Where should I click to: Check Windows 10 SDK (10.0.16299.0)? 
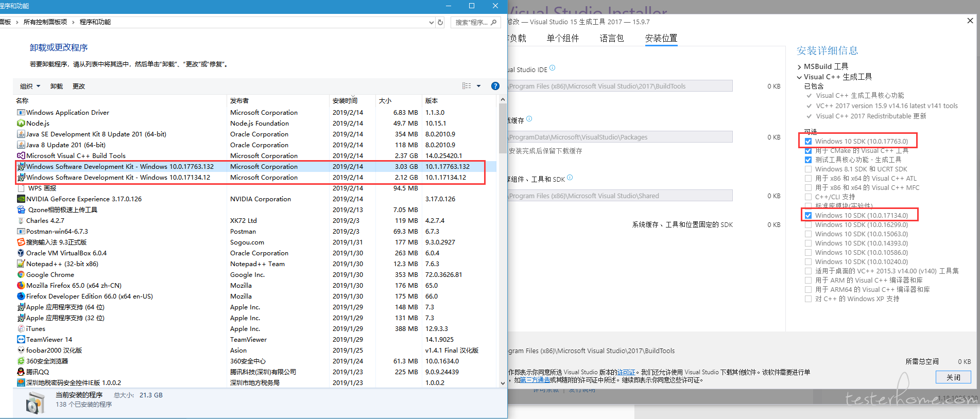[x=809, y=224]
